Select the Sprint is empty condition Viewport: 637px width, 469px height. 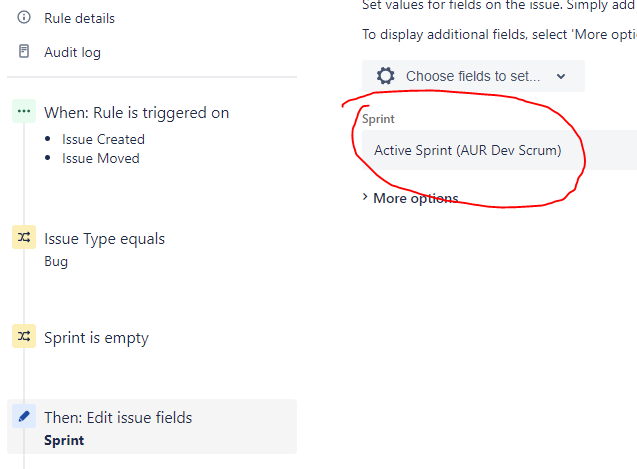(96, 338)
